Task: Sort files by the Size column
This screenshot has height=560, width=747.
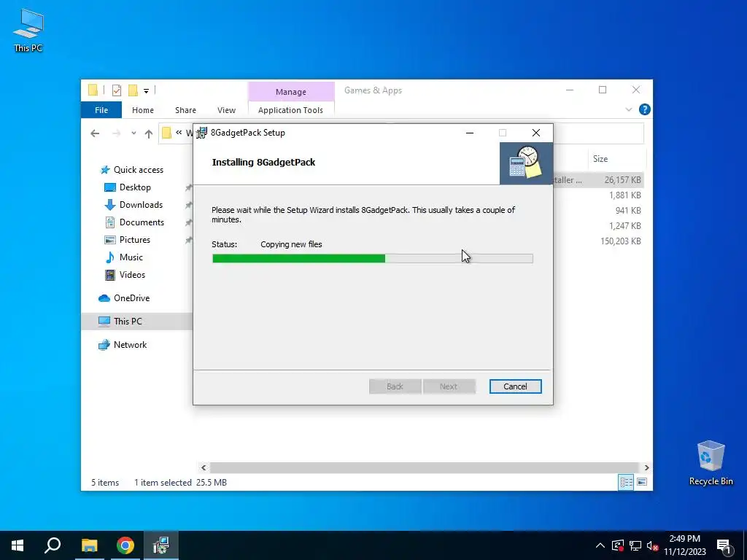Action: tap(600, 158)
